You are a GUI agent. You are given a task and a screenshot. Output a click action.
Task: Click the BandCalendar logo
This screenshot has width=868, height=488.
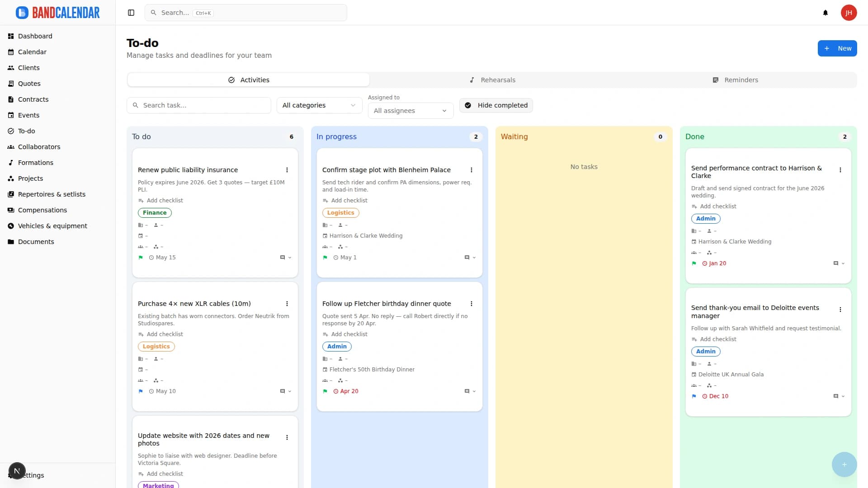click(57, 13)
